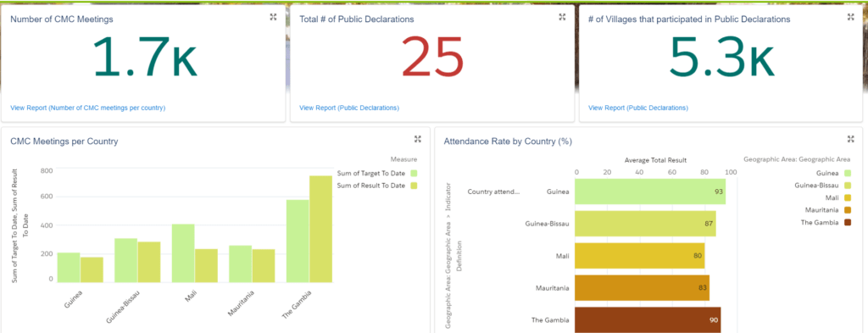Open View Report under Total Public Declarations
Screen dimensions: 868x333
pos(348,108)
